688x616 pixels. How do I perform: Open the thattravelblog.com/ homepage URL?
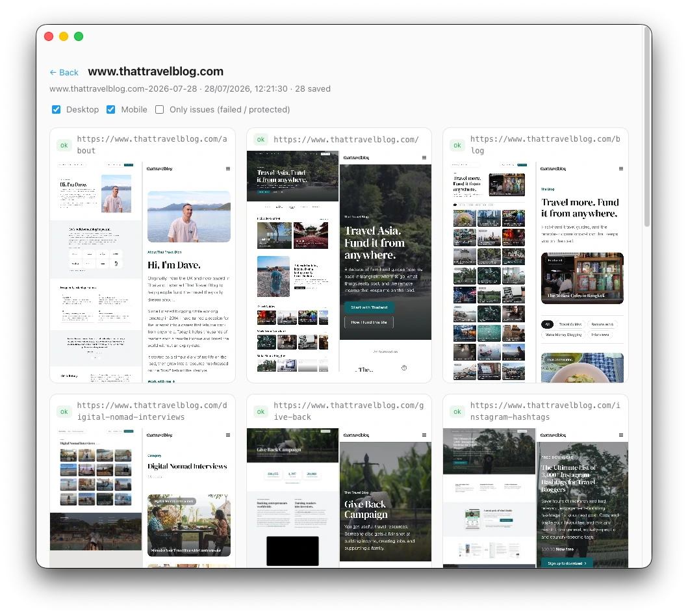tap(346, 140)
